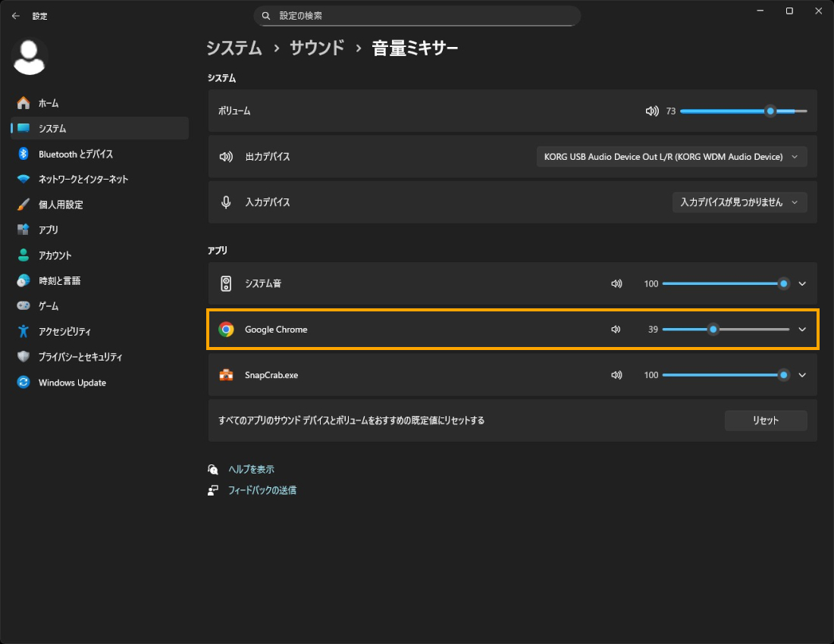This screenshot has width=834, height=644.
Task: Click the Google Chrome app icon
Action: pyautogui.click(x=226, y=330)
